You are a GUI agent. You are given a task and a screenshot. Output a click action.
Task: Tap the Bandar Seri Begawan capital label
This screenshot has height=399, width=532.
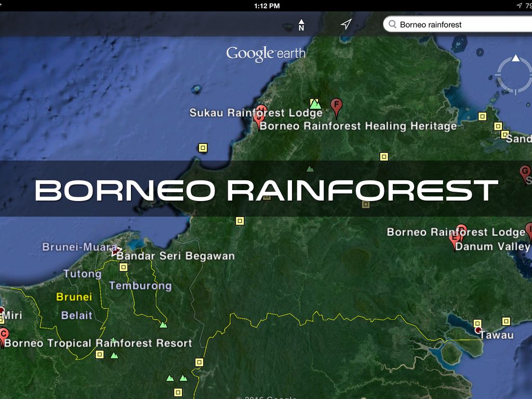tap(176, 256)
